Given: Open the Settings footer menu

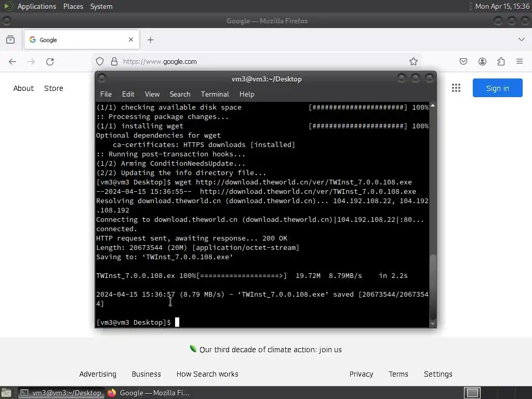Looking at the screenshot, I should pos(438,374).
